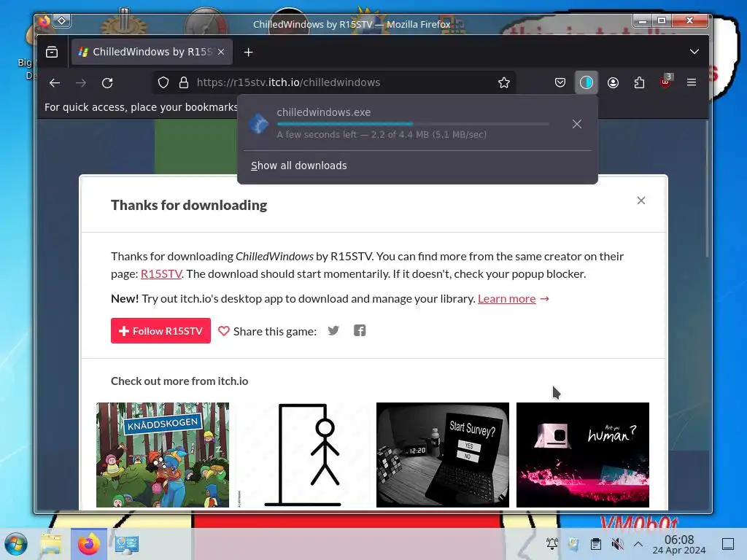Open the system settings taskbar icon
The image size is (747, 560).
127,544
